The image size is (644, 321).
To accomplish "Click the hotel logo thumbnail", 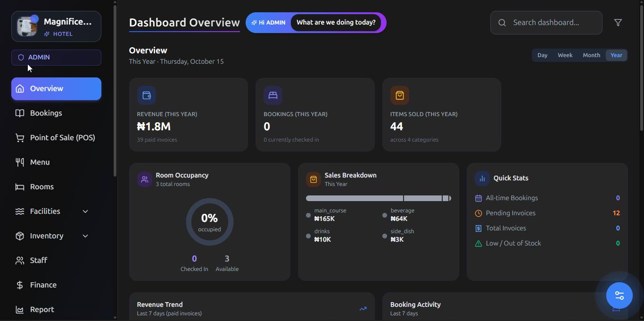I will (27, 26).
